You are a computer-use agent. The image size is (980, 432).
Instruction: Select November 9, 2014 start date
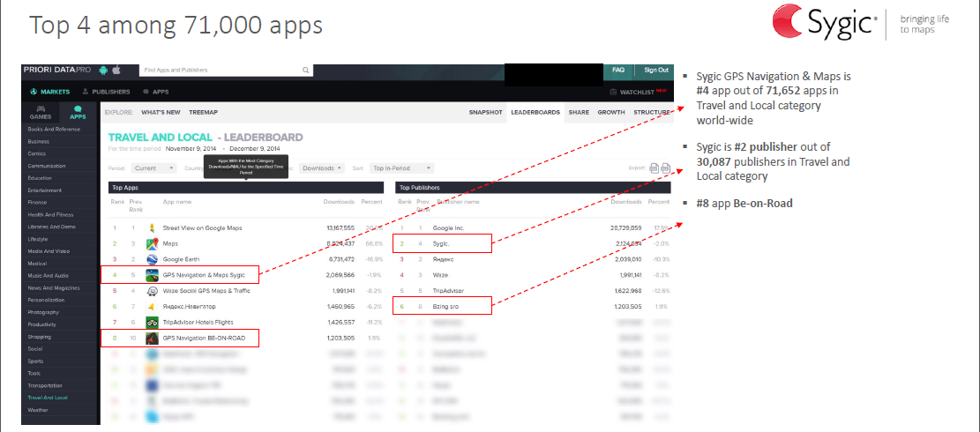[190, 149]
